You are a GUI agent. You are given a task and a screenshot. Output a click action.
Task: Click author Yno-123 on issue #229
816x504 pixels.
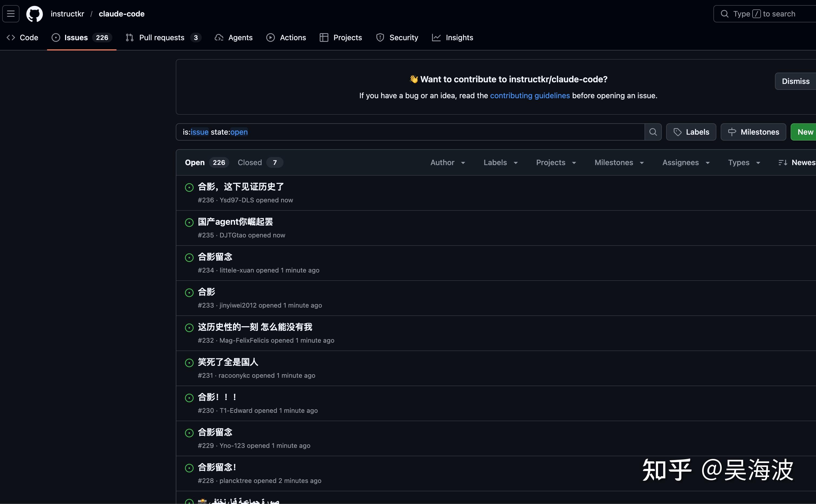tap(232, 446)
